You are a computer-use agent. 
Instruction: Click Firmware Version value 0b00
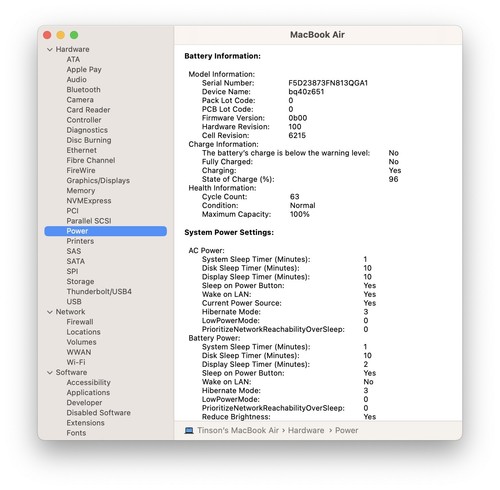pos(298,118)
